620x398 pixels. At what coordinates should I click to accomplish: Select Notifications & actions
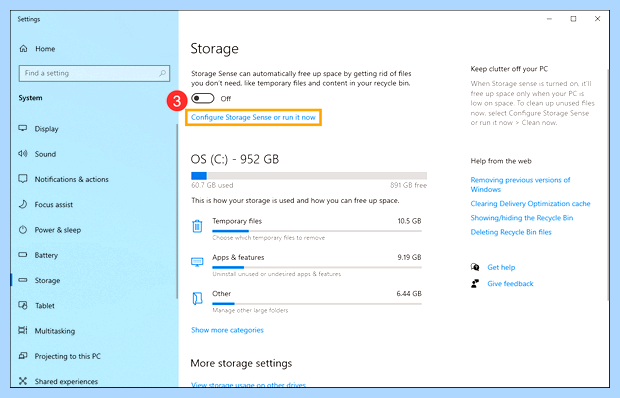pyautogui.click(x=72, y=179)
